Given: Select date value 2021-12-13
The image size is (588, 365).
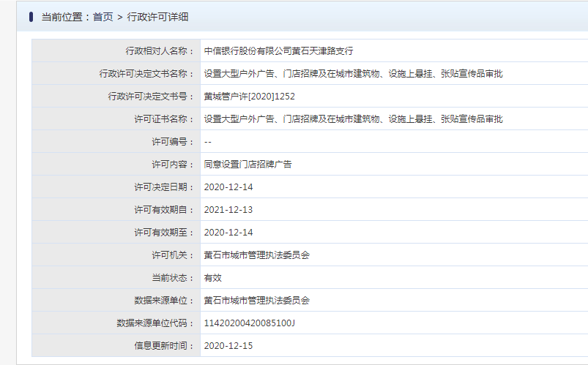Looking at the screenshot, I should (228, 210).
